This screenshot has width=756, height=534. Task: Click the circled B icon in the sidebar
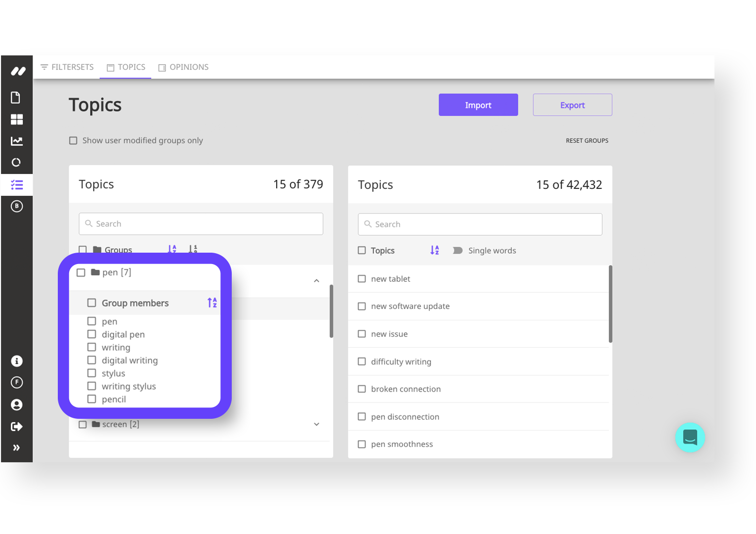click(16, 206)
